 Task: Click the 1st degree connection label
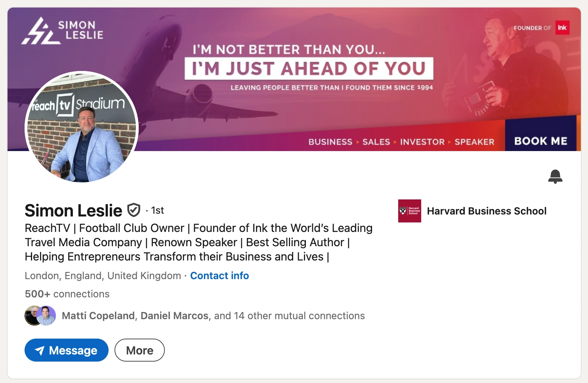click(x=157, y=211)
